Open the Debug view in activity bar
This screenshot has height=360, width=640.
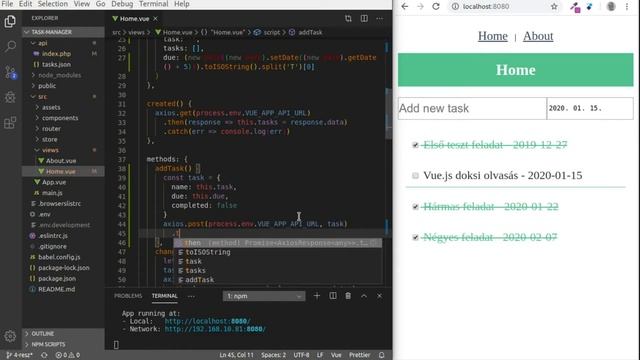tap(10, 97)
